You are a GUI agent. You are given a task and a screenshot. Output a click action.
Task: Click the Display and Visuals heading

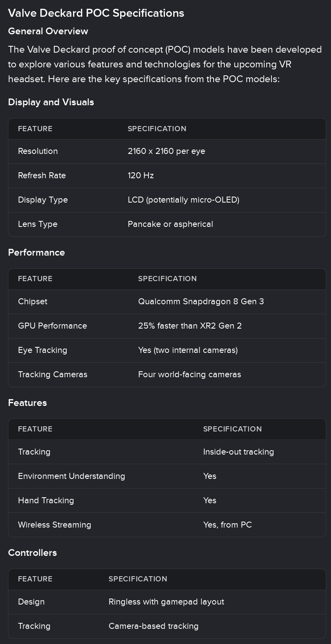[x=51, y=102]
